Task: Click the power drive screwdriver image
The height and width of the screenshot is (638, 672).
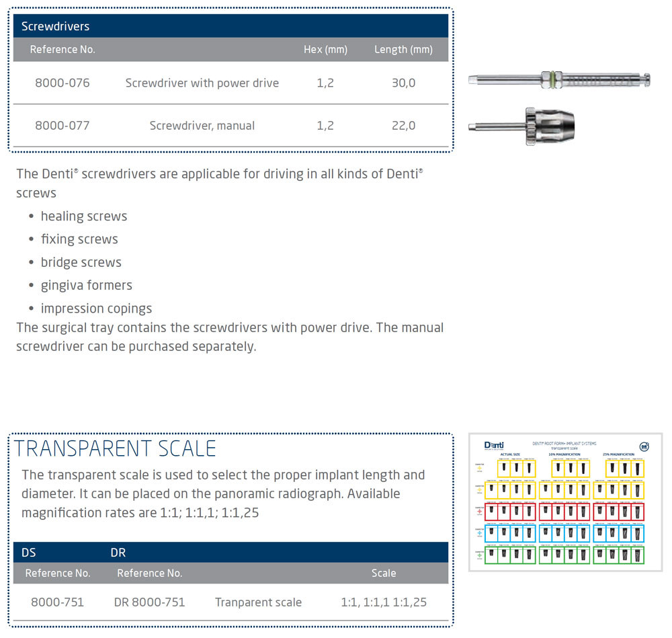Action: 560,80
